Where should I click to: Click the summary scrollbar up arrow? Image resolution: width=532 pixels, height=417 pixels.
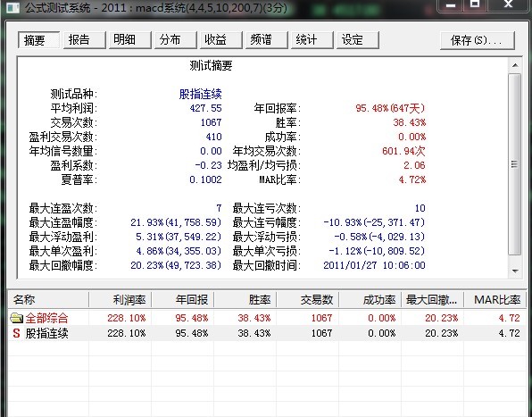(x=515, y=65)
